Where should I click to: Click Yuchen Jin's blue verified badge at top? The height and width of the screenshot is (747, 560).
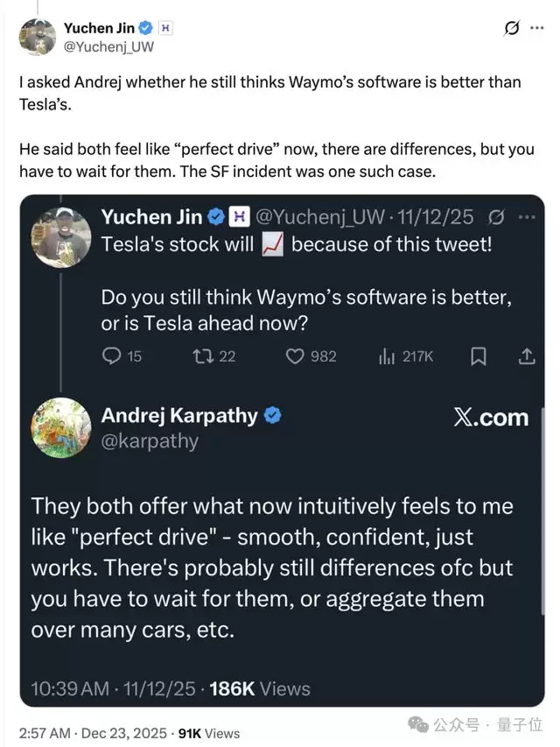(x=146, y=29)
